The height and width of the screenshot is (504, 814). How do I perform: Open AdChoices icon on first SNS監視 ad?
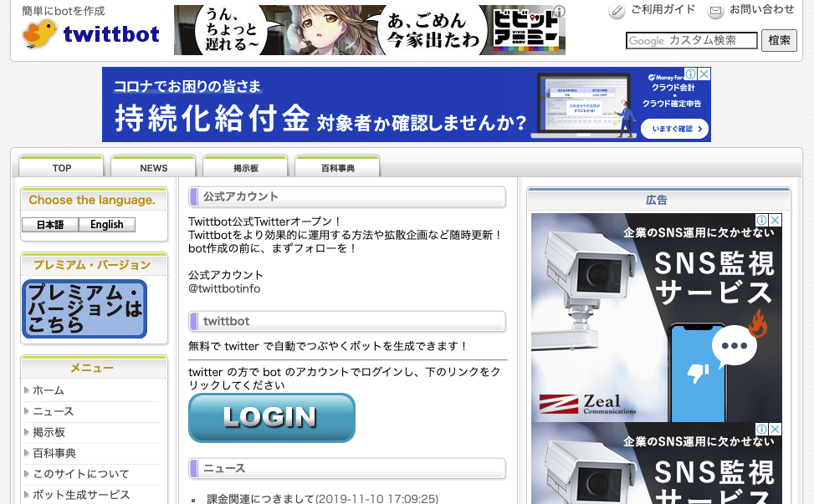761,220
